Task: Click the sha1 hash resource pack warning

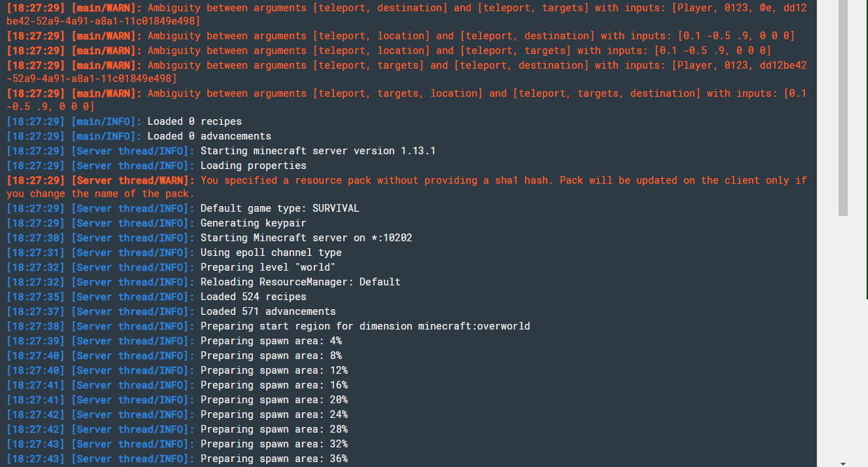Action: tap(406, 187)
